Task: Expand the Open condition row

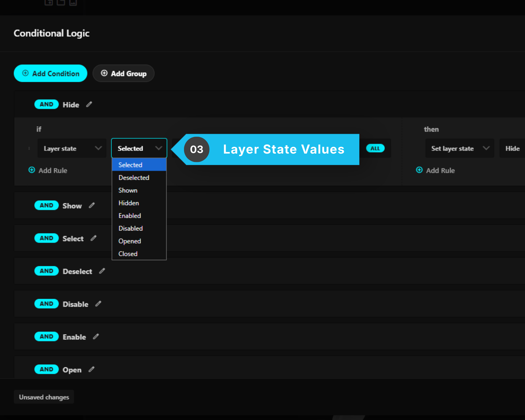Action: [269, 367]
